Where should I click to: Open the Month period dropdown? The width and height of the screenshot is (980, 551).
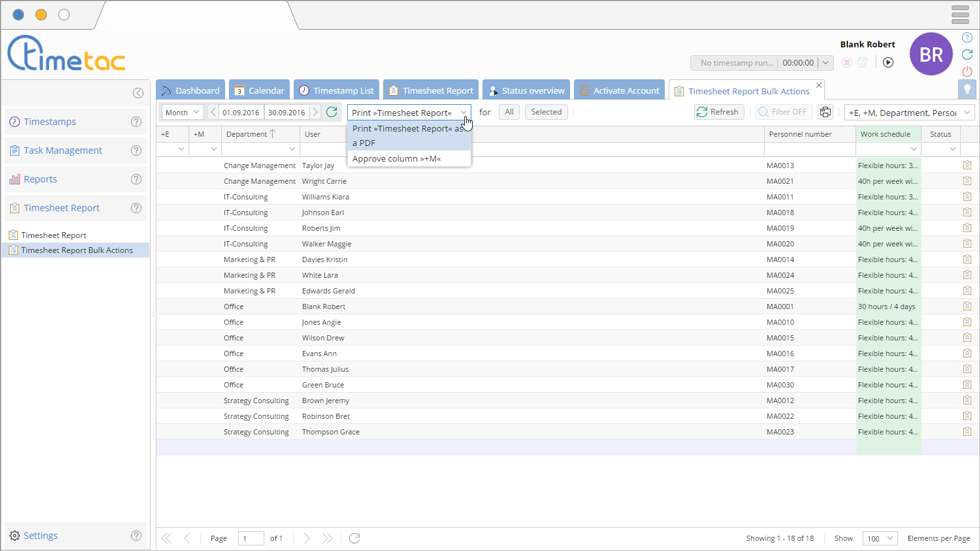click(x=182, y=112)
